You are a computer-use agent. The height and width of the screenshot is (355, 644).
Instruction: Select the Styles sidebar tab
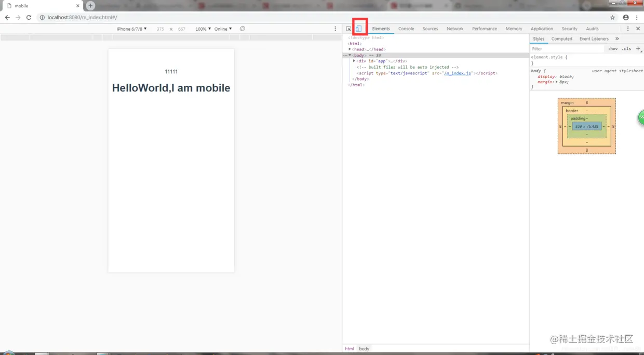[539, 39]
